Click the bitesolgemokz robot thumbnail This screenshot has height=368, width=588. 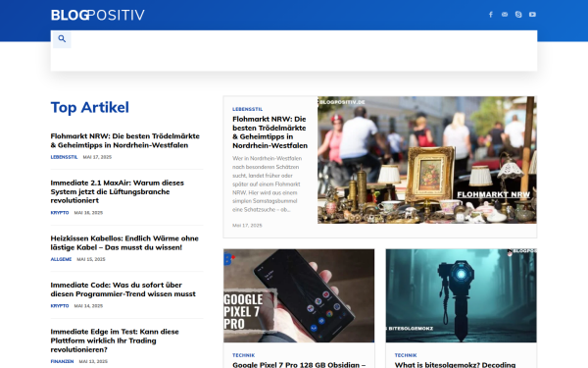tap(462, 295)
